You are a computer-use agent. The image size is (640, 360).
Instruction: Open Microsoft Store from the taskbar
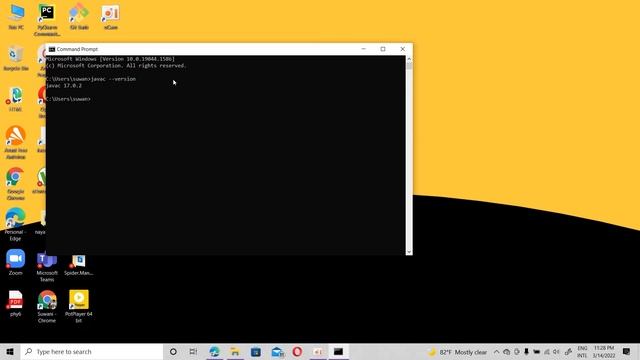(x=256, y=351)
